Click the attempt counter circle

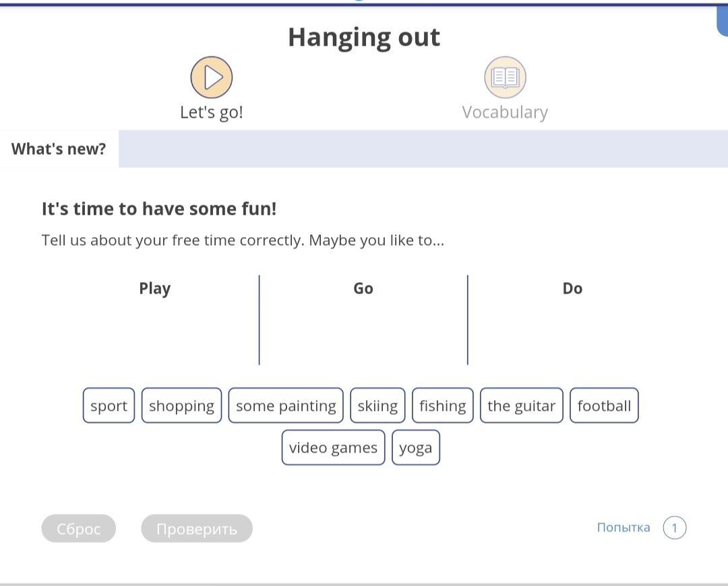(674, 527)
